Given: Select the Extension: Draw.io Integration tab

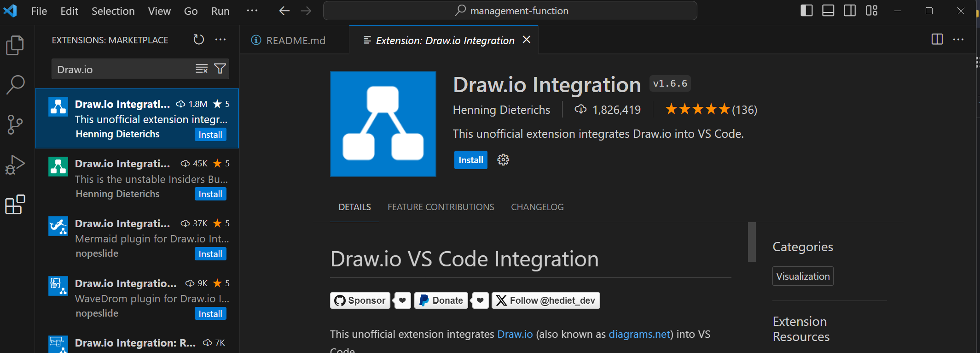Looking at the screenshot, I should [445, 41].
